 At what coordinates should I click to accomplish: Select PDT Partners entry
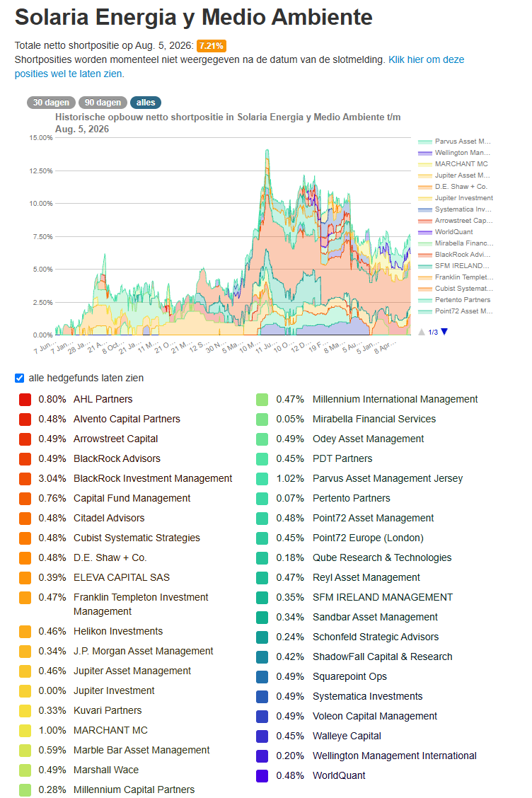coord(342,459)
